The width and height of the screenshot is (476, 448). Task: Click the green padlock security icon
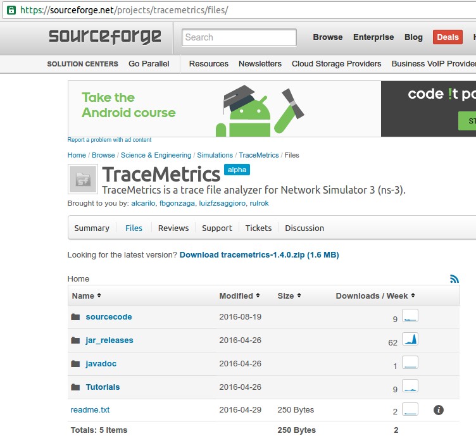[x=11, y=10]
